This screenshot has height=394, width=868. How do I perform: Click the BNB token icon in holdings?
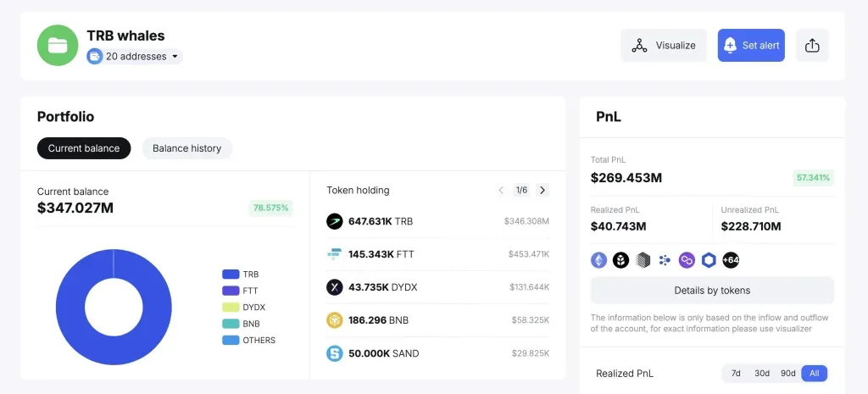335,320
